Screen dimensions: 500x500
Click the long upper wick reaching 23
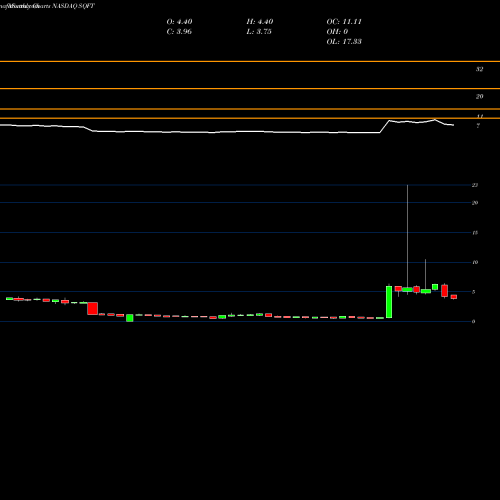click(407, 235)
